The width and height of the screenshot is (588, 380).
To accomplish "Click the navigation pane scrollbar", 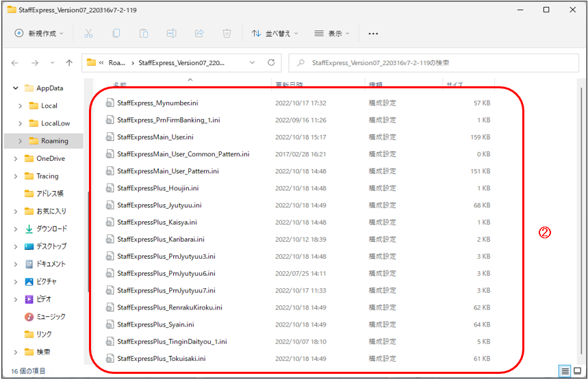I will (88, 242).
